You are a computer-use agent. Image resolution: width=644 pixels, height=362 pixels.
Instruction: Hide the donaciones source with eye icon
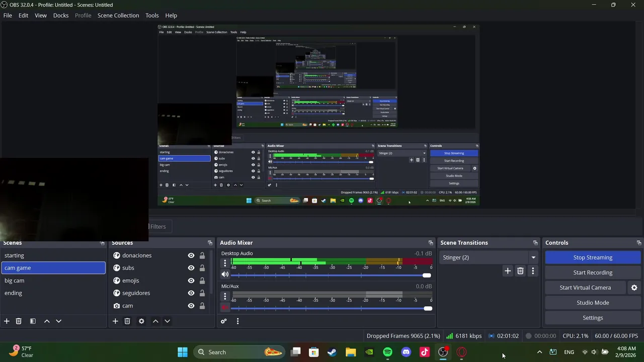191,255
